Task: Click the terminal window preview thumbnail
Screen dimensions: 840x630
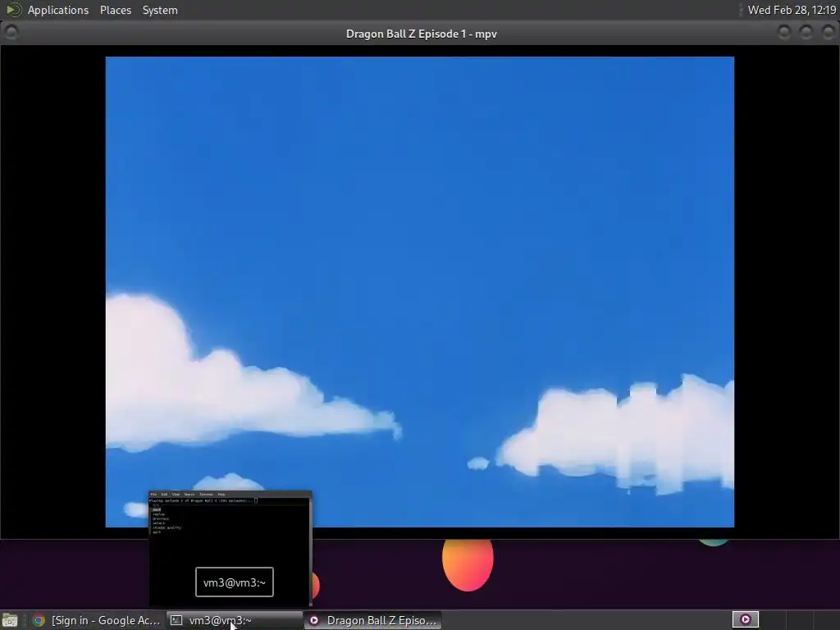Action: [x=230, y=547]
